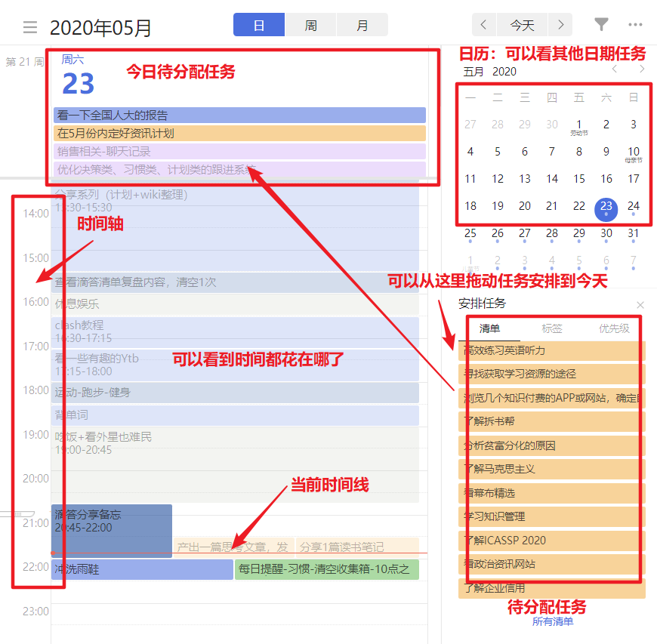The height and width of the screenshot is (644, 657).
Task: Select the 标签 tab
Action: coord(552,328)
